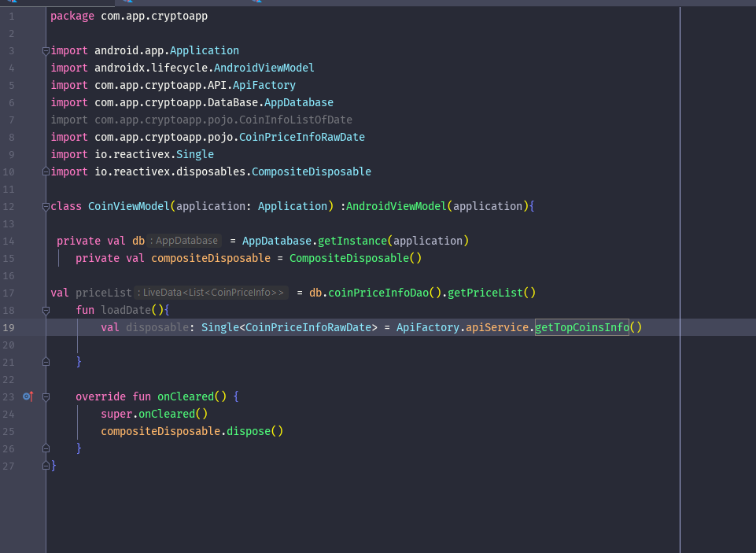The width and height of the screenshot is (756, 553).
Task: Click the loadDate function name
Action: pos(126,310)
